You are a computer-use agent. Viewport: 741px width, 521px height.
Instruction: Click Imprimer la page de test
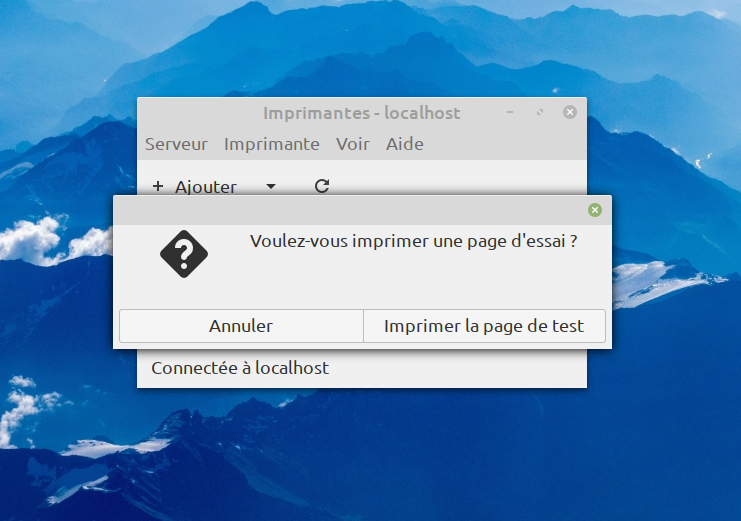[x=484, y=326]
